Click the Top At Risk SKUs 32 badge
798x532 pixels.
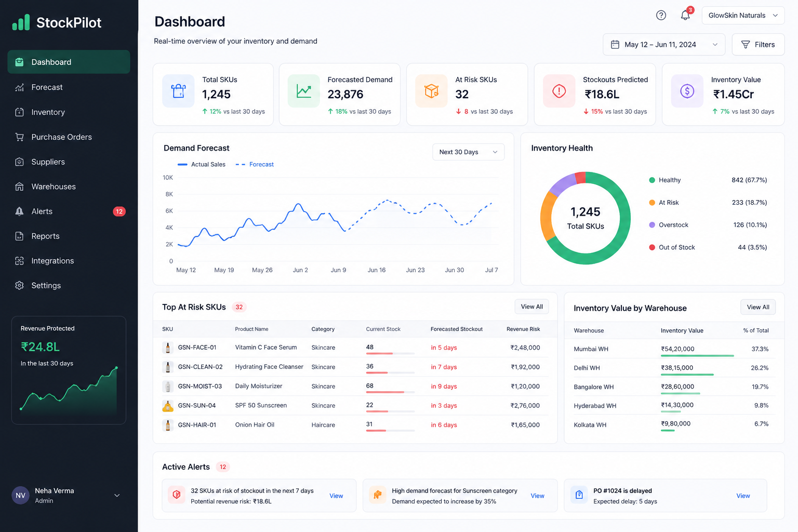pos(239,307)
